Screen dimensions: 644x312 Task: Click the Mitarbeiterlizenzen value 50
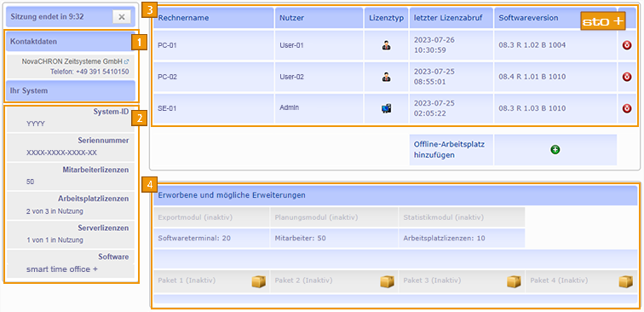pyautogui.click(x=30, y=182)
